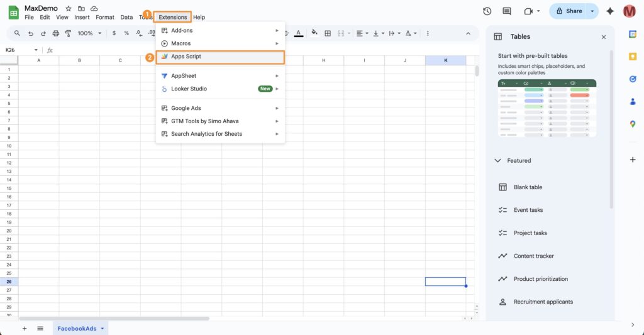Open the Google Ads submenu
The height and width of the screenshot is (335, 644).
coord(220,108)
